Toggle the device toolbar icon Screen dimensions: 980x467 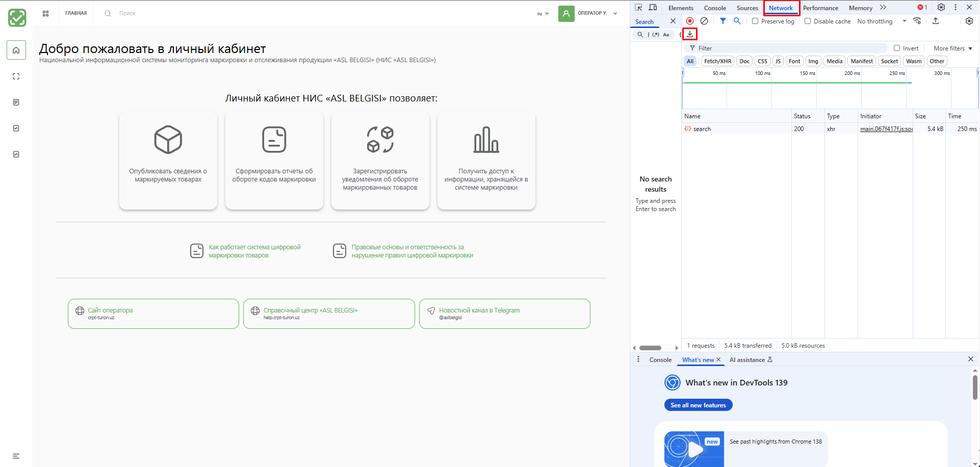click(x=653, y=8)
